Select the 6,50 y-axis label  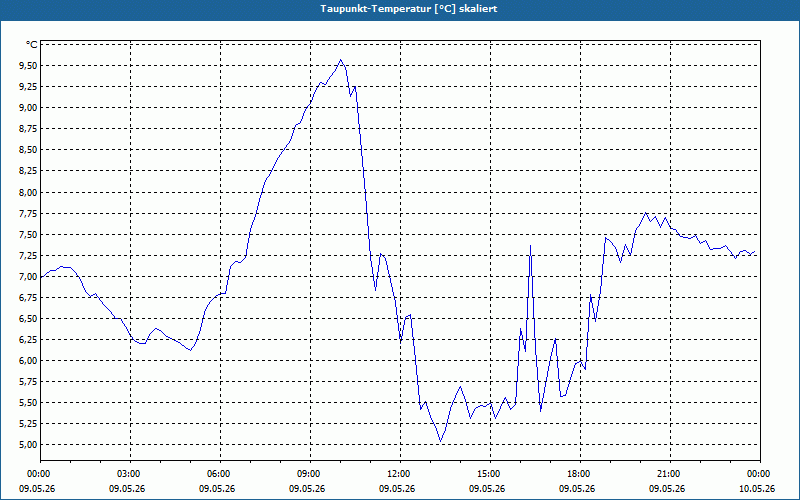pos(28,319)
